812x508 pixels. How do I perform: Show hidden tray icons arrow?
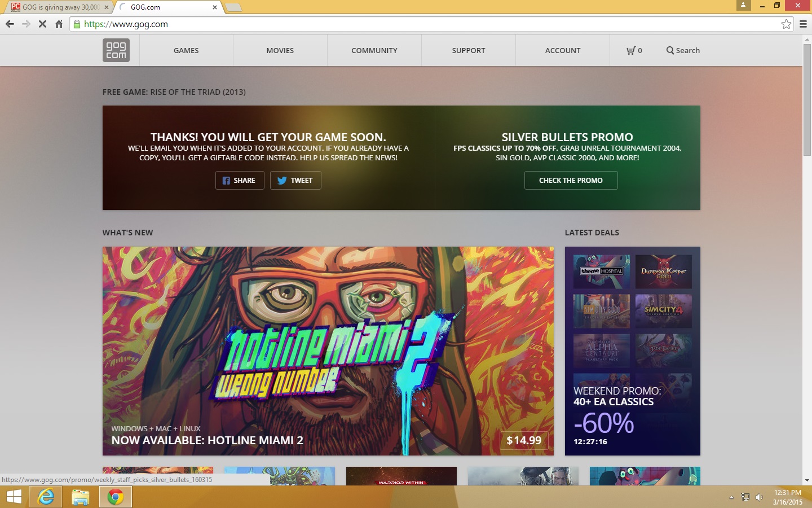coord(731,497)
